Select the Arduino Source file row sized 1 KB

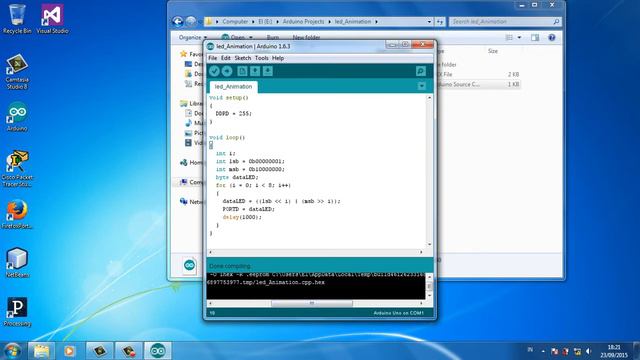(x=478, y=84)
